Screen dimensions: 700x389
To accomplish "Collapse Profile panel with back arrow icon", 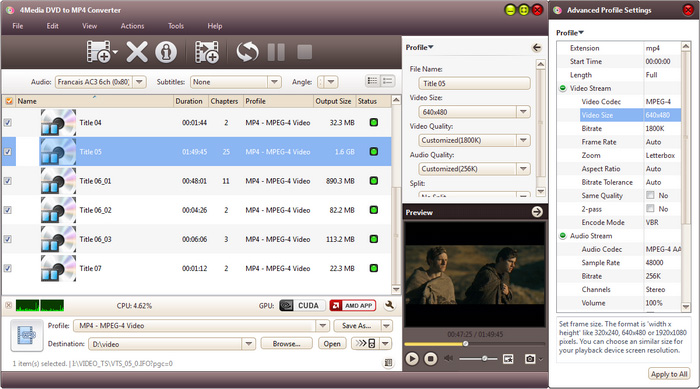I will pos(537,47).
